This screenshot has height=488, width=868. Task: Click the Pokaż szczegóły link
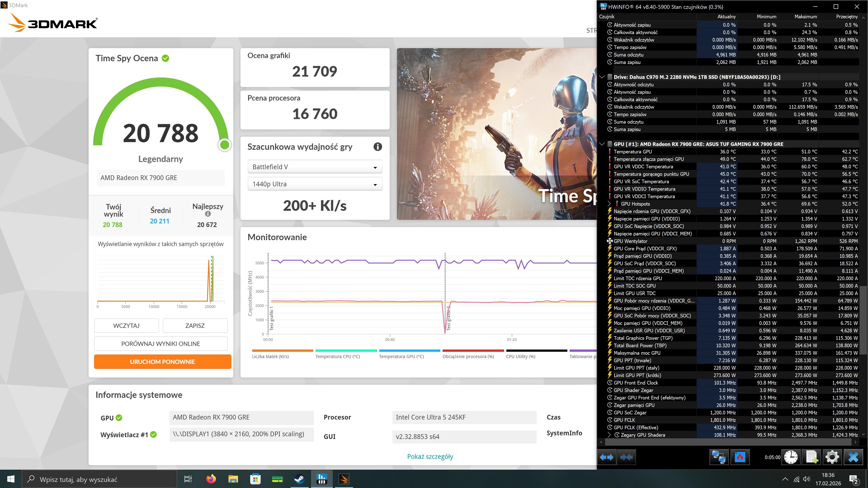430,456
